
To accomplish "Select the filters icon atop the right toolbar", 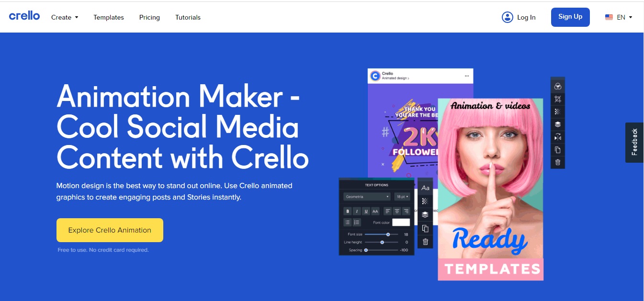I will [x=558, y=86].
